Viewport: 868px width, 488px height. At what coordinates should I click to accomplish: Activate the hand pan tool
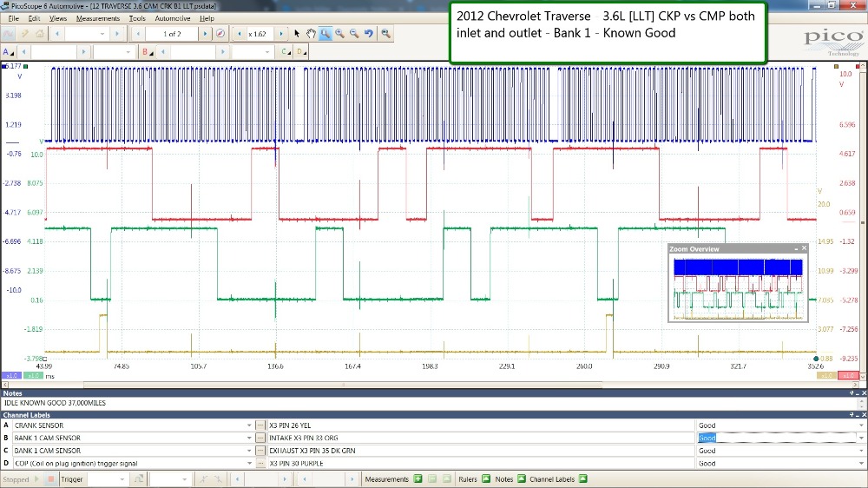[x=311, y=34]
